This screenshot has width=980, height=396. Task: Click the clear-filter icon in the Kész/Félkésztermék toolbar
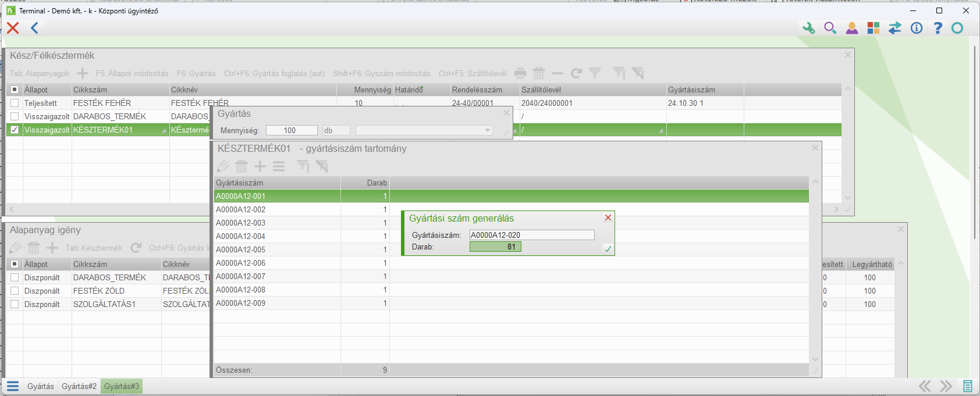pos(638,73)
